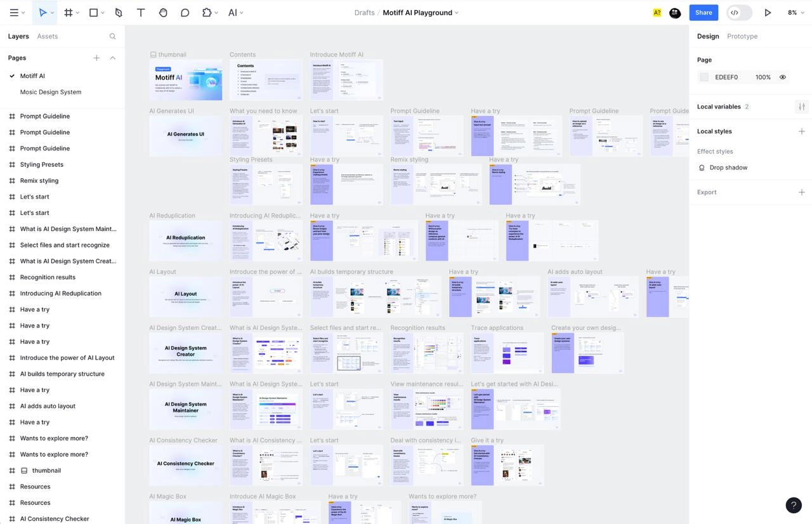
Task: Click the Motiff AI Playground file title
Action: tap(417, 13)
